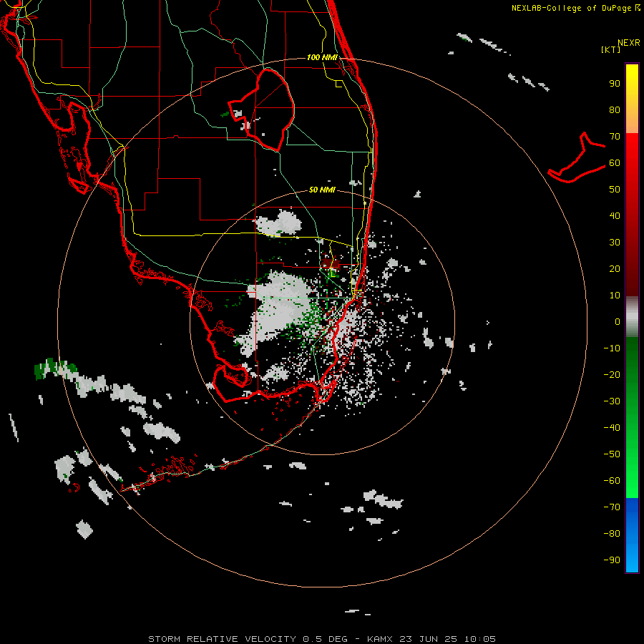The image size is (644, 644).
Task: Click the positive 70 knot scale label
Action: tap(615, 137)
